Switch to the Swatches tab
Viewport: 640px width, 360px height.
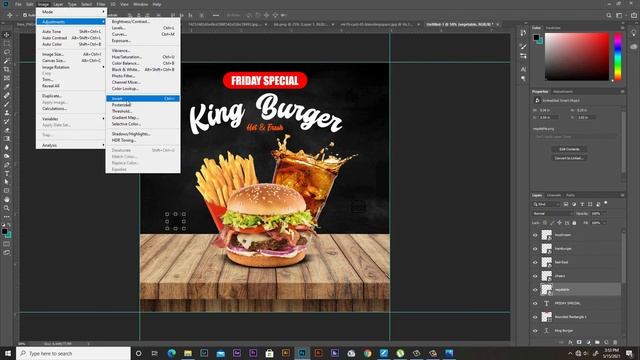[553, 28]
